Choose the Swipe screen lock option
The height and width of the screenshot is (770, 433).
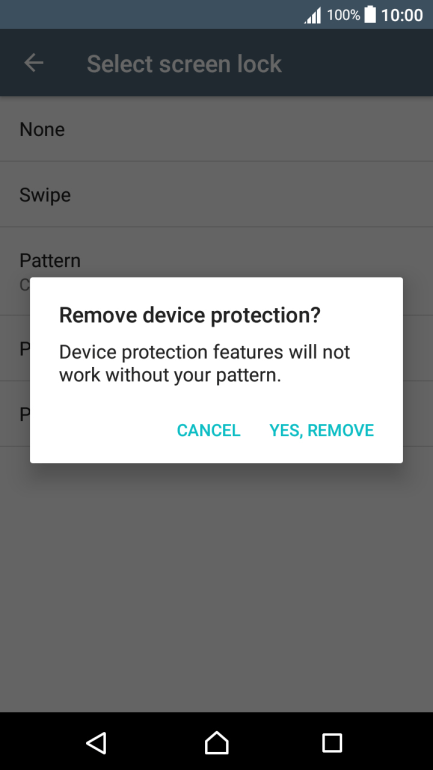pyautogui.click(x=216, y=194)
